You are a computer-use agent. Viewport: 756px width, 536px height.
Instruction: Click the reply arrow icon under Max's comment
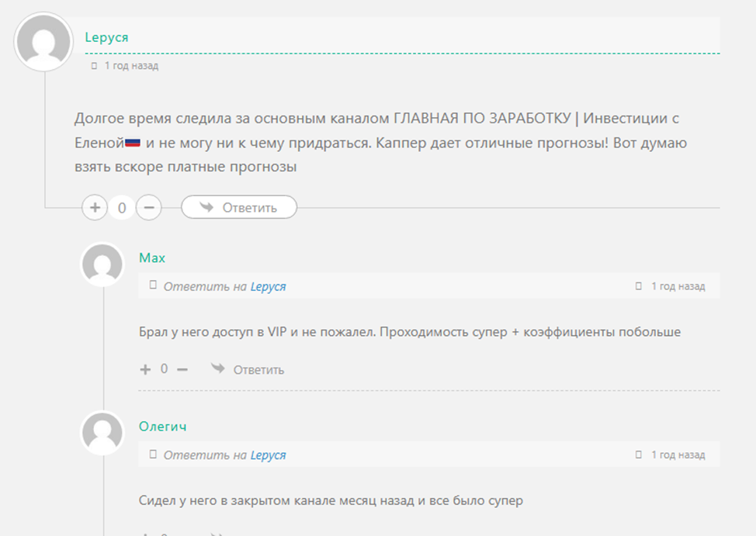coord(218,368)
